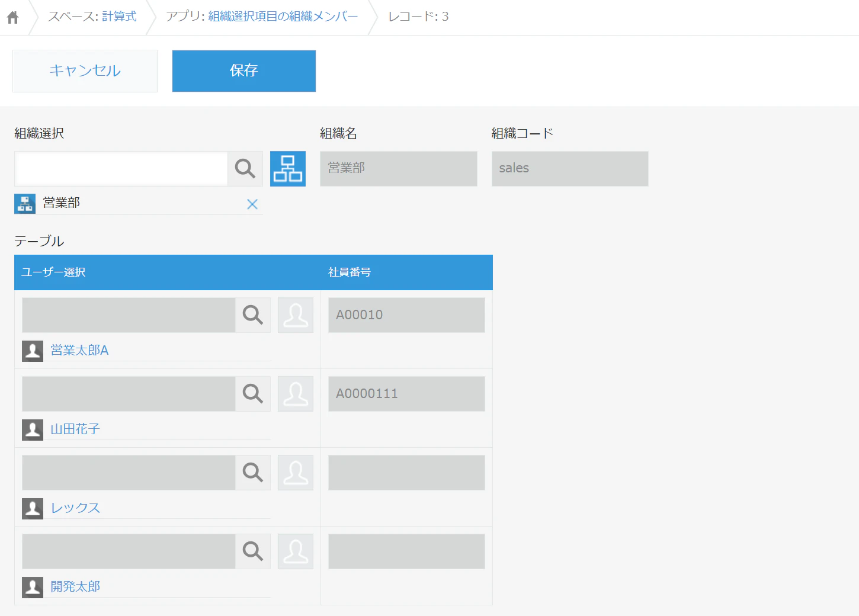The height and width of the screenshot is (616, 859).
Task: Open レックス user profile link
Action: (x=75, y=508)
